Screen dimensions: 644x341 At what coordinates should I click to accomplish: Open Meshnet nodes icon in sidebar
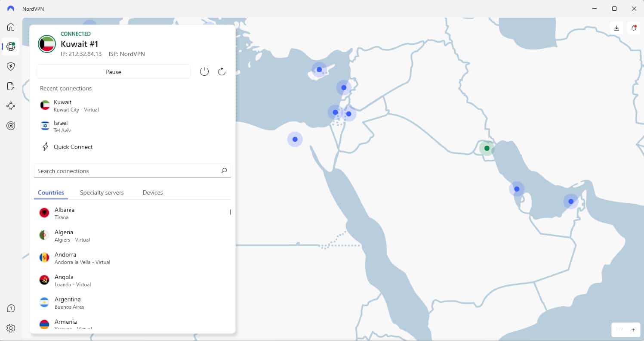(11, 106)
